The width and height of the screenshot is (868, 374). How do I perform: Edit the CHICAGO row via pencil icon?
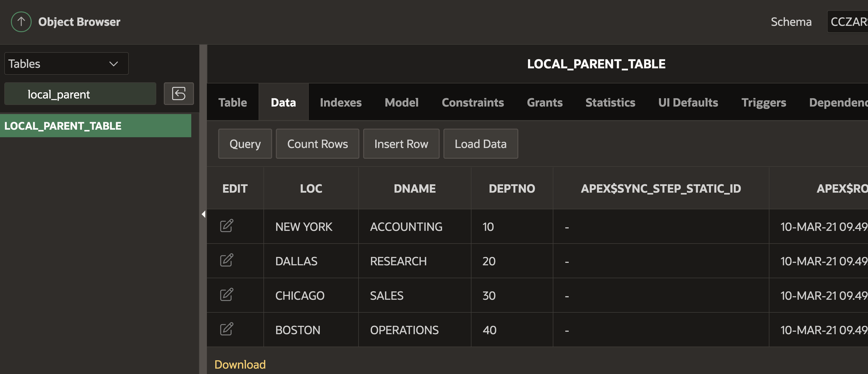pos(227,295)
